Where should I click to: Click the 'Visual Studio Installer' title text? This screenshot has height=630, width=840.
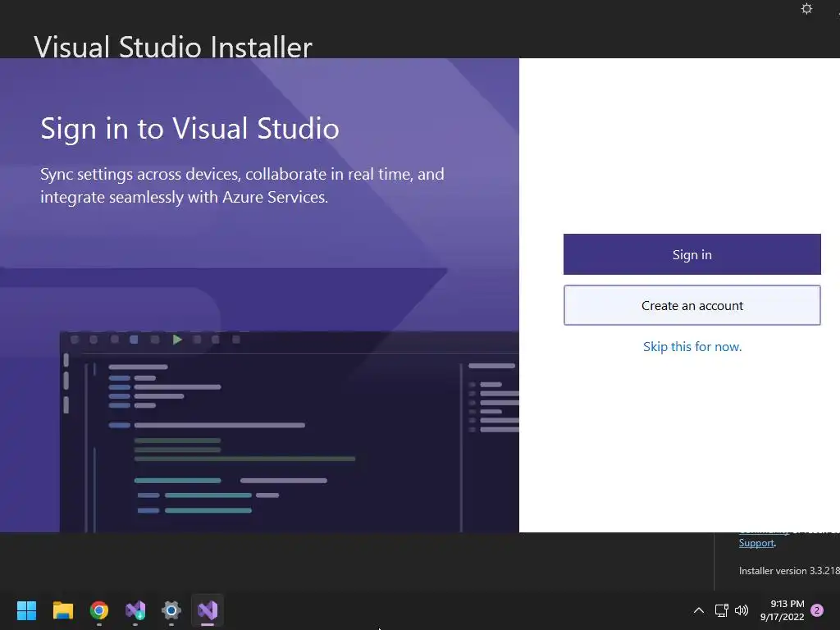coord(173,47)
